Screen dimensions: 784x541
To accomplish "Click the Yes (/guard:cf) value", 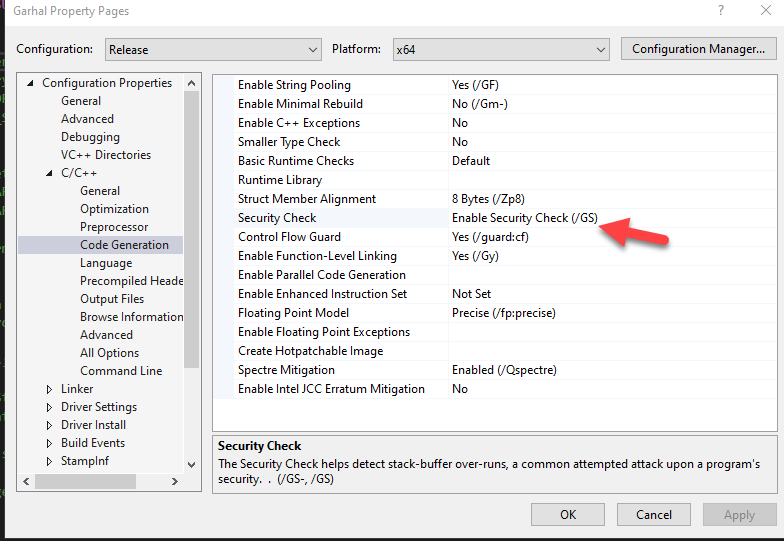I will tap(490, 237).
